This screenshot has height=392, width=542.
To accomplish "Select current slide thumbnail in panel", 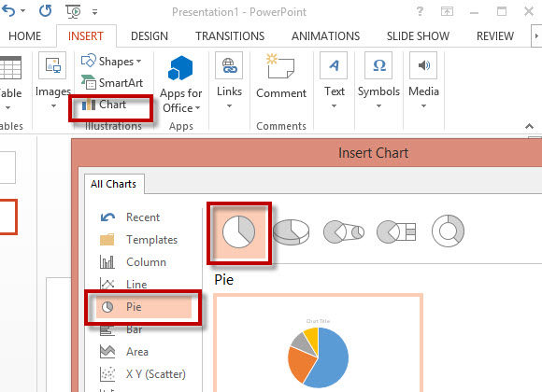I will coord(7,217).
